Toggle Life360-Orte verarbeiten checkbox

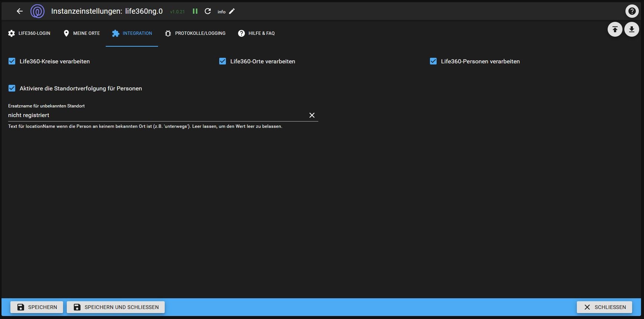223,61
